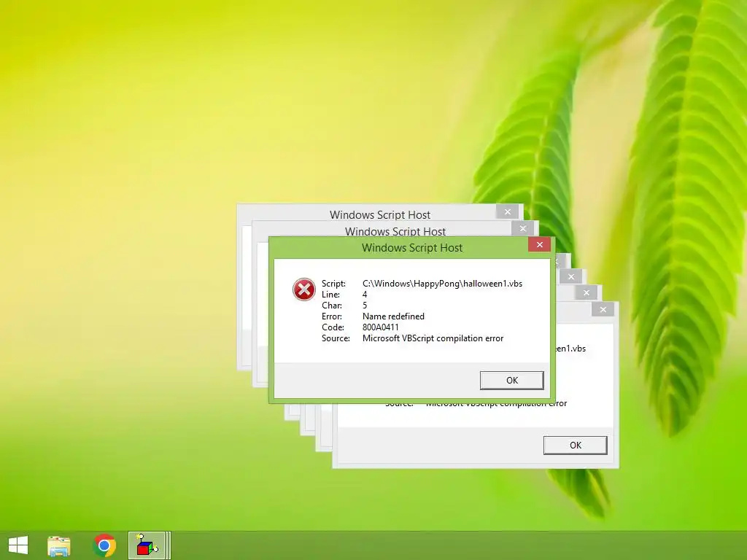Close the background dialog showing the OK button
Viewport: 747px width, 560px height.
pos(603,309)
